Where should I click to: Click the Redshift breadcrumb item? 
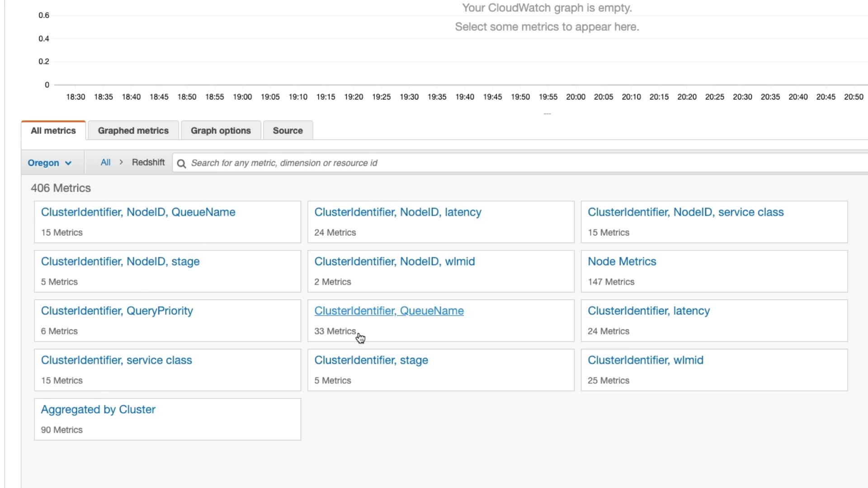(x=148, y=162)
